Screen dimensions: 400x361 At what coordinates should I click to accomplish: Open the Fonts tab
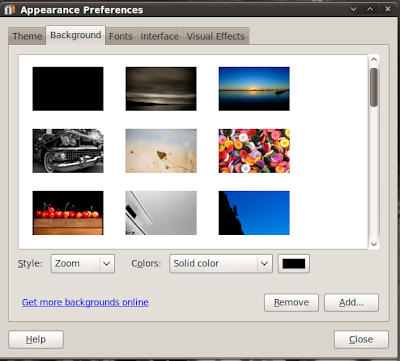(121, 36)
